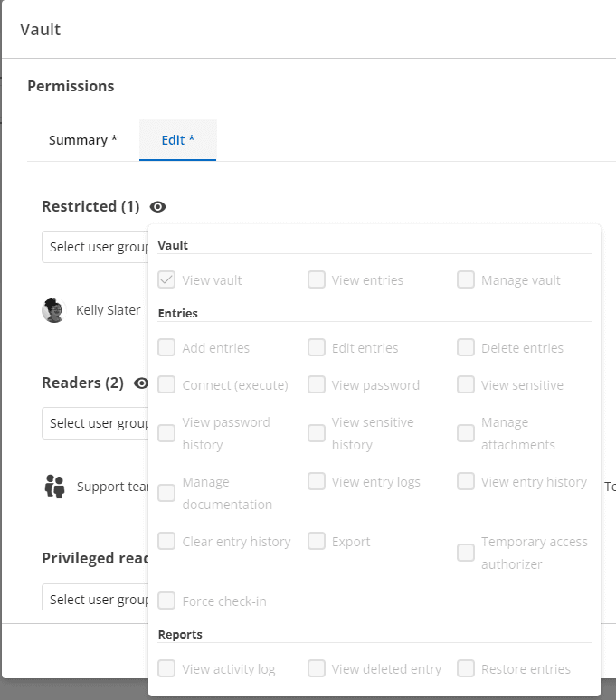Viewport: 616px width, 700px height.
Task: Tick the Add entries checkbox
Action: coord(166,348)
